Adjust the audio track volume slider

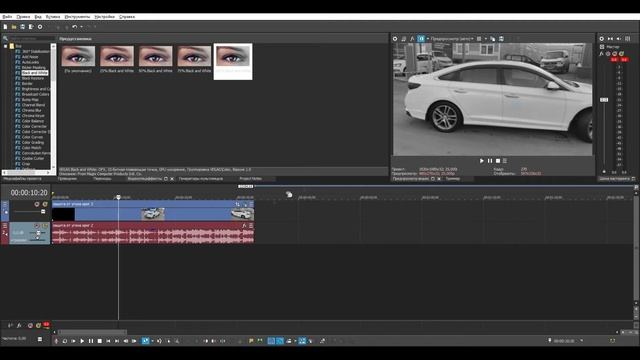[x=38, y=233]
